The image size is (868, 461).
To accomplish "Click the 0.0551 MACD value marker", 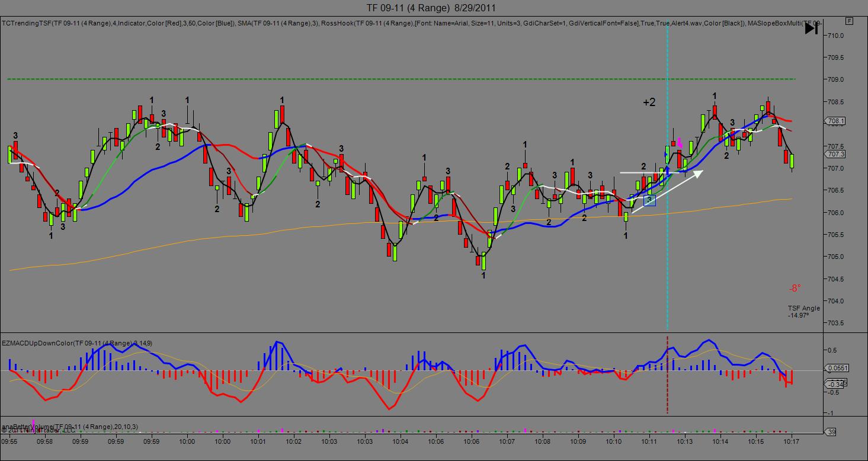I will pyautogui.click(x=837, y=368).
